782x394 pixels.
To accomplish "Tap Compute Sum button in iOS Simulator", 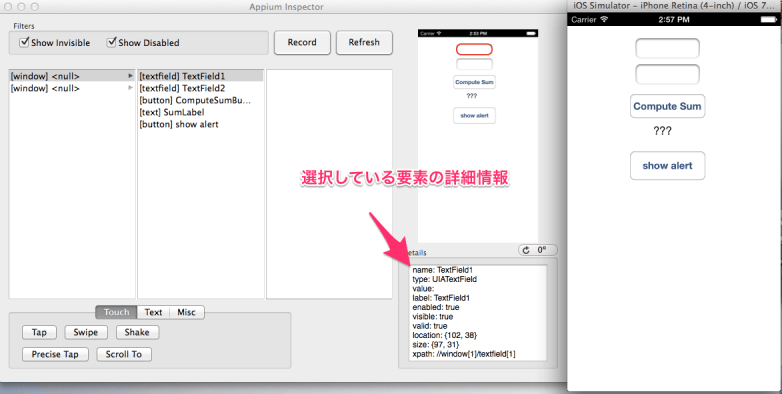I will click(x=667, y=106).
